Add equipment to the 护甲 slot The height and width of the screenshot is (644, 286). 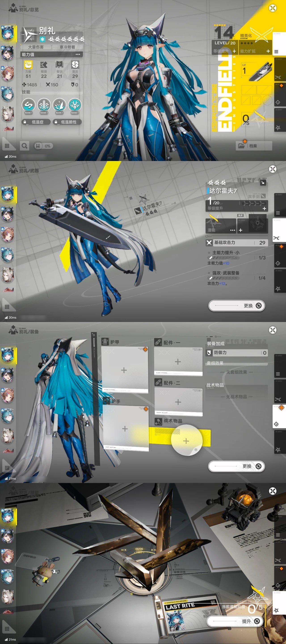tap(124, 370)
